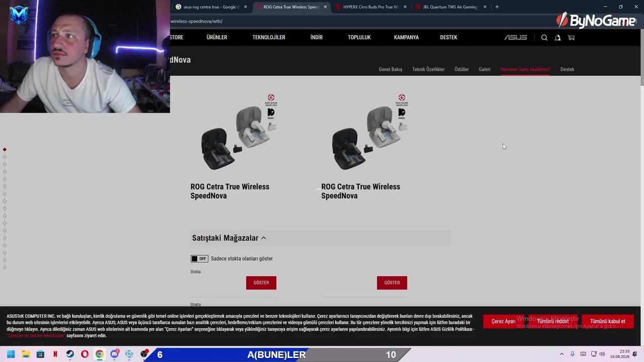
Task: Select the Nereden Satın Alabilirim? section
Action: [525, 69]
